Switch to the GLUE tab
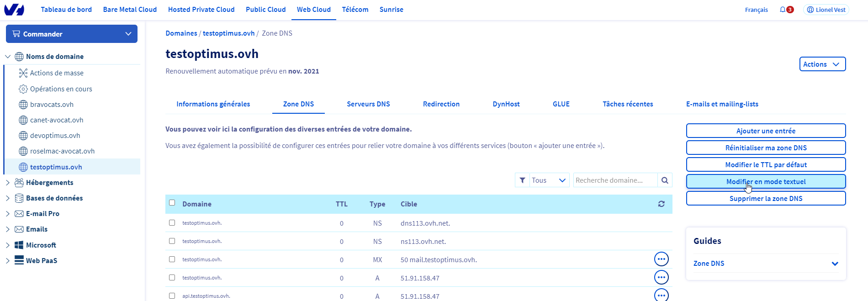The height and width of the screenshot is (301, 868). pos(561,104)
